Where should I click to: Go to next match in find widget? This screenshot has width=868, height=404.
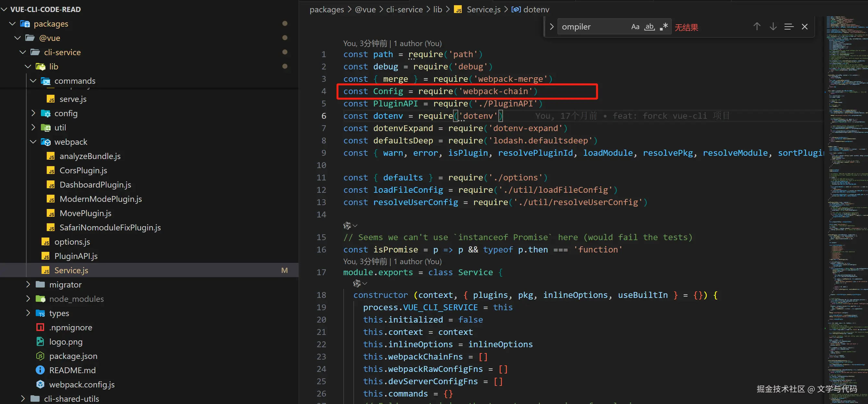(773, 27)
